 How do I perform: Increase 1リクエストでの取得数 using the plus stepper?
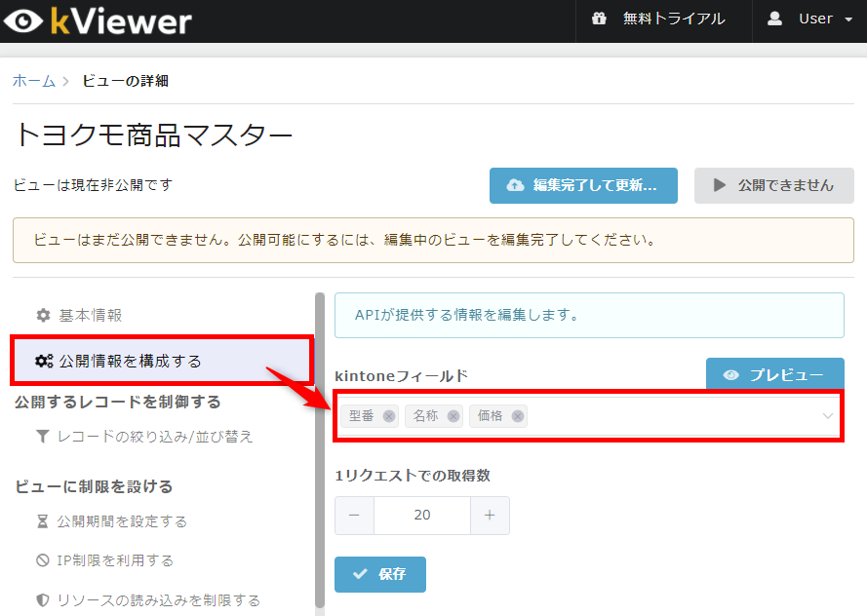click(490, 515)
